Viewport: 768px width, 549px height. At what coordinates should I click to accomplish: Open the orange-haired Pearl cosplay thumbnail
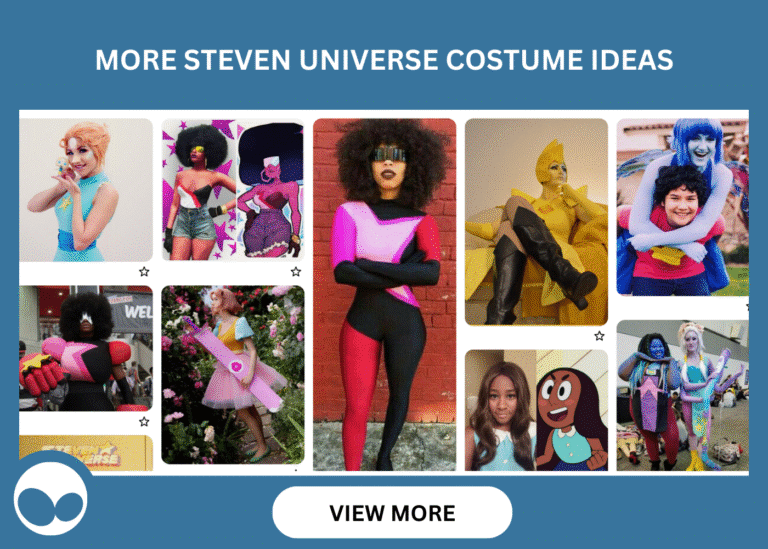(86, 190)
